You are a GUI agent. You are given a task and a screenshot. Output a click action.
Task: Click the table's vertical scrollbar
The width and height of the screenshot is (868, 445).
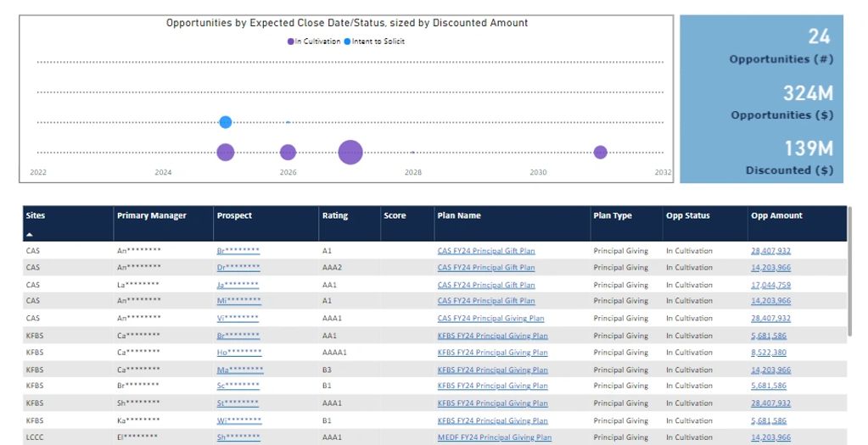coord(849,288)
